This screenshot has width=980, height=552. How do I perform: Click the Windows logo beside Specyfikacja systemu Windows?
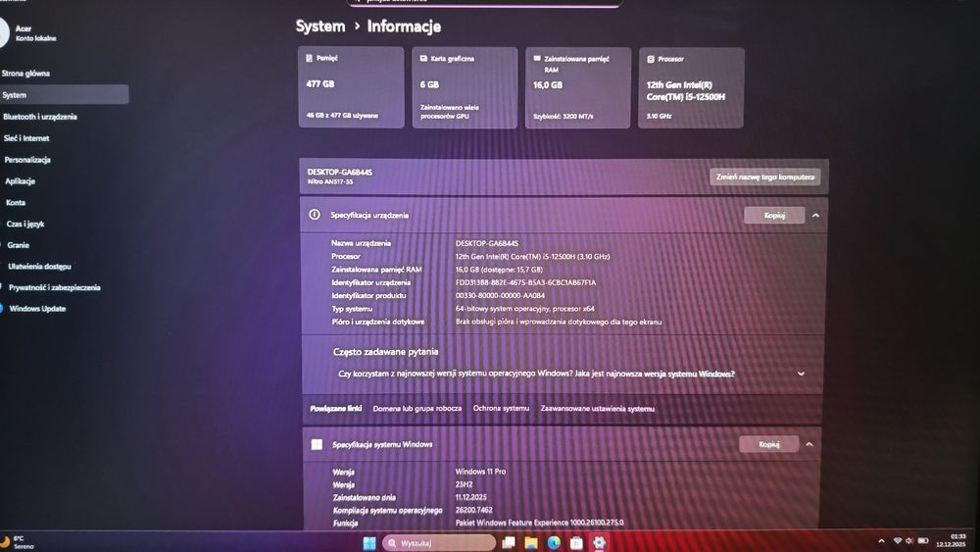click(317, 444)
